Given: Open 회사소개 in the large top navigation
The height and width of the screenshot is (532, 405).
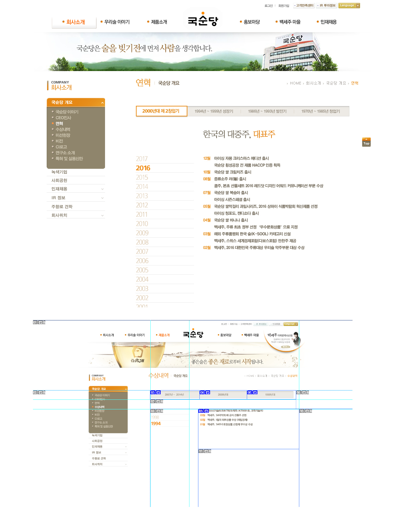Looking at the screenshot, I should [x=74, y=22].
